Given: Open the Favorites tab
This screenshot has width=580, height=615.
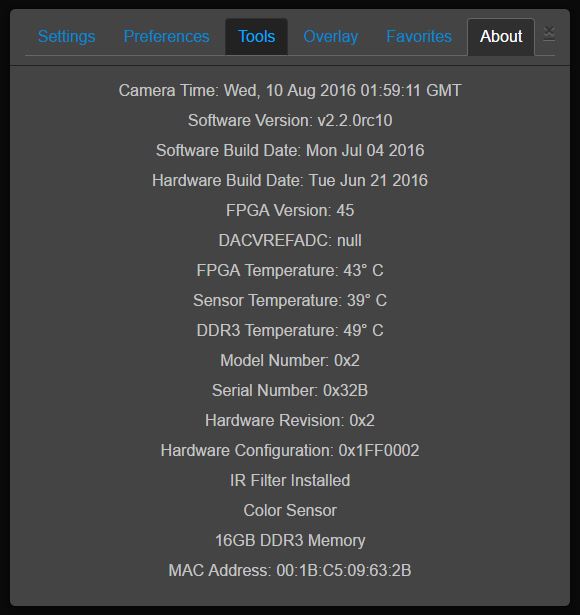Looking at the screenshot, I should point(419,36).
